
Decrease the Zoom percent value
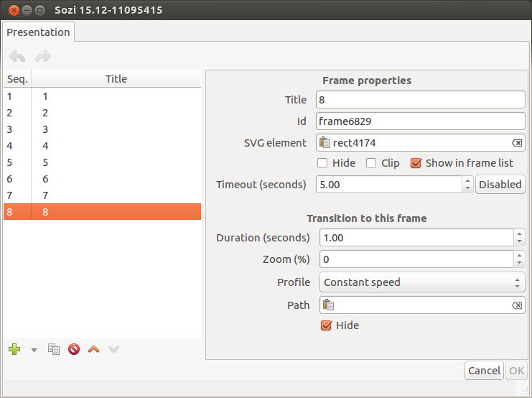coord(520,263)
